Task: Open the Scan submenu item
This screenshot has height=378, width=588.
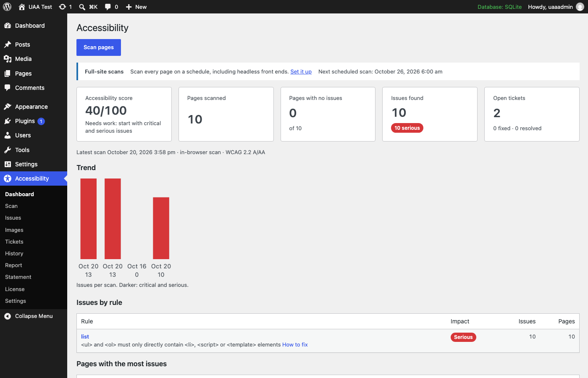Action: [x=11, y=206]
